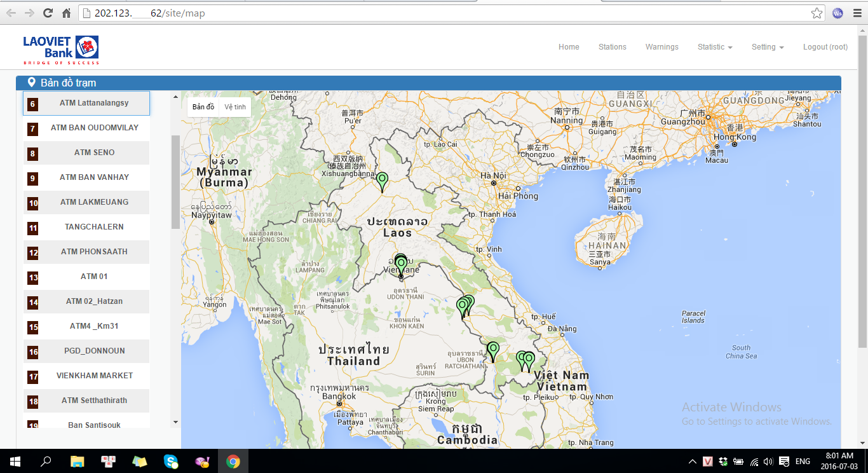Image resolution: width=868 pixels, height=473 pixels.
Task: Switch map to Bản đồ view
Action: [x=203, y=107]
